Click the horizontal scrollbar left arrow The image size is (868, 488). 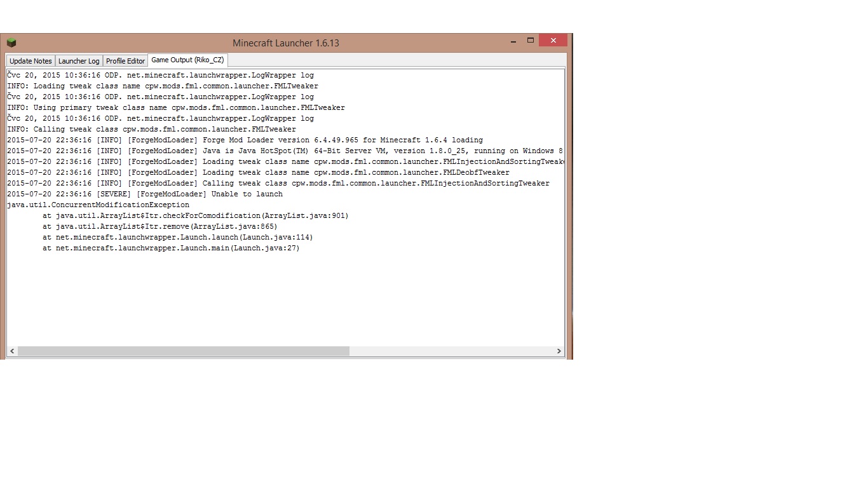click(12, 351)
